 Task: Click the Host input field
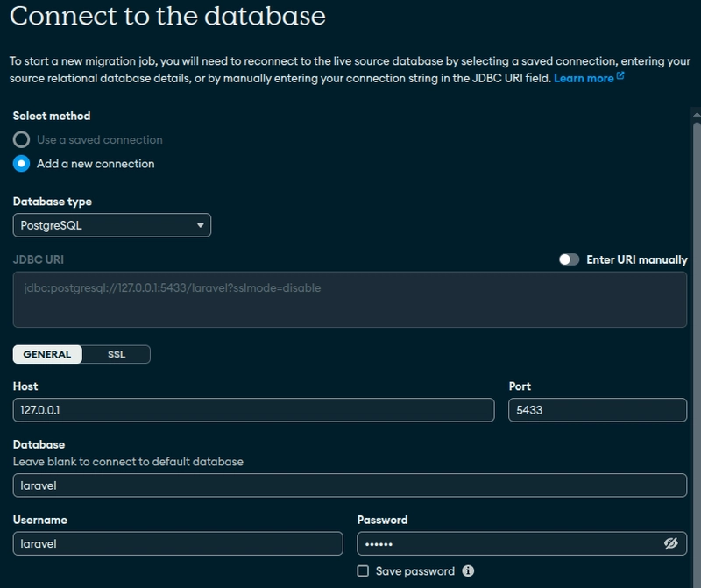(x=253, y=409)
